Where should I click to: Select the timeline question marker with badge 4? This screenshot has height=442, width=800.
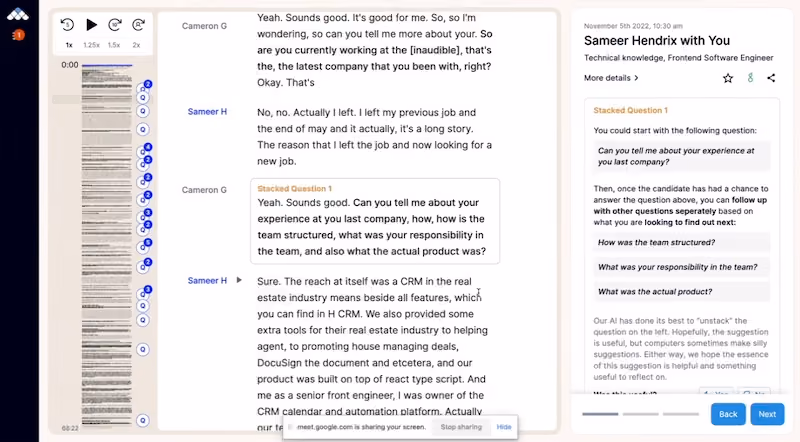[x=143, y=151]
